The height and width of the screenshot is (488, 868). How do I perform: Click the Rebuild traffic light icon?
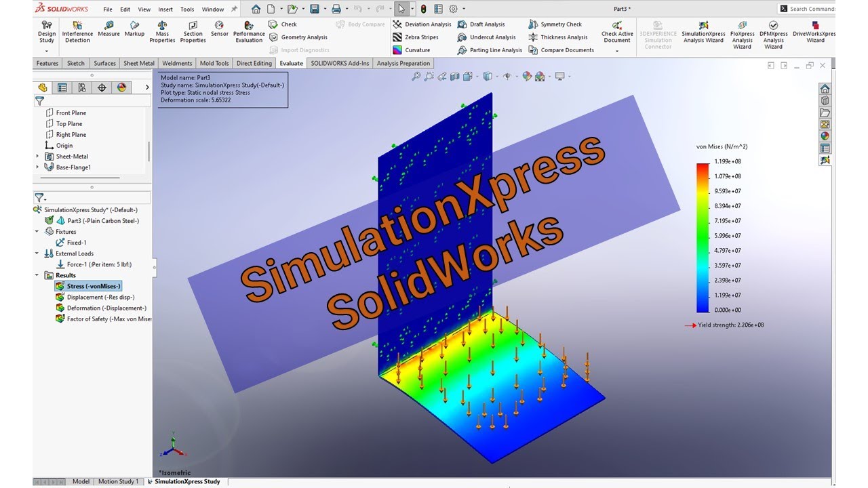click(x=423, y=9)
